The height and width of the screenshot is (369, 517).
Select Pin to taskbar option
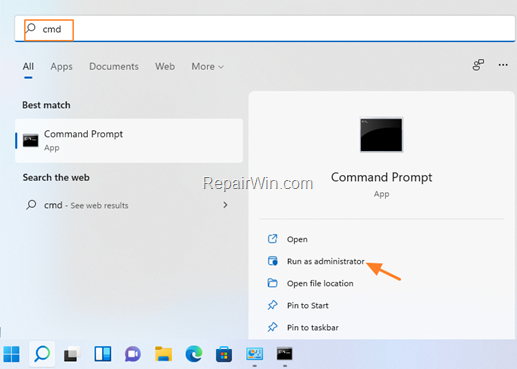(x=313, y=327)
